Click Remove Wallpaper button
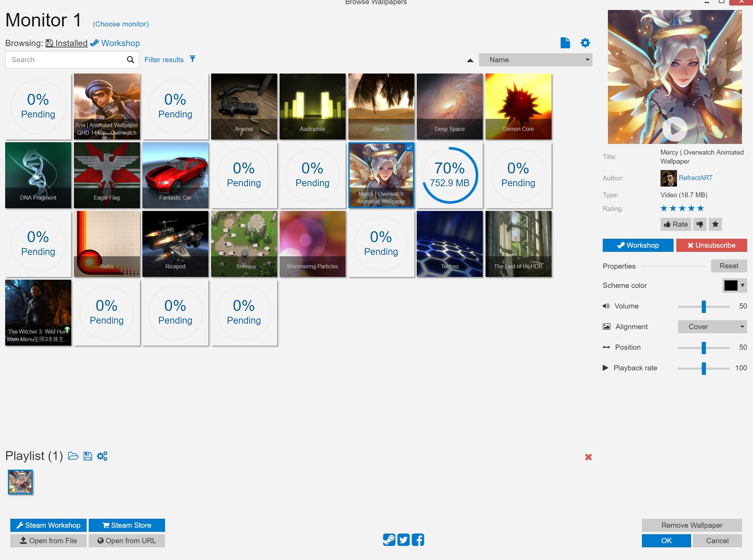 [692, 525]
